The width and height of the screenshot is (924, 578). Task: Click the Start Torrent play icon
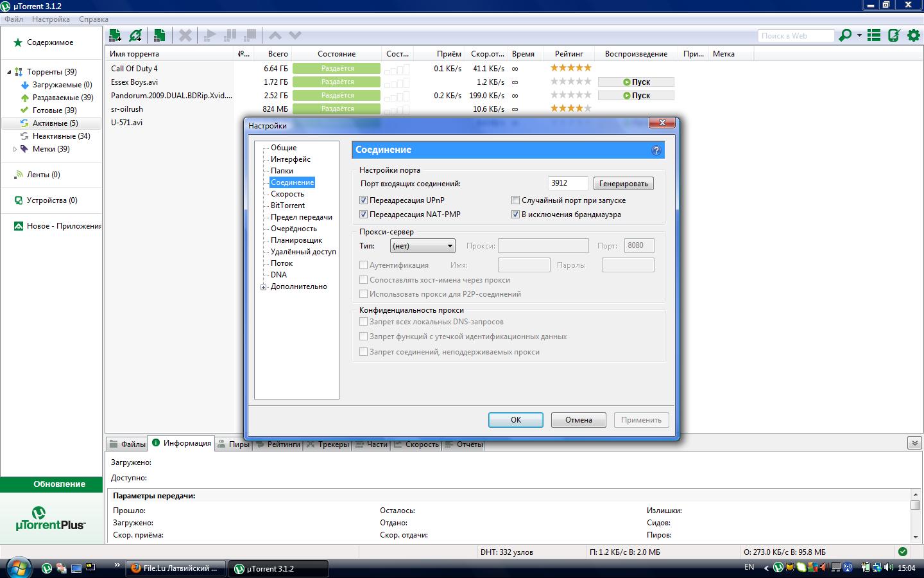point(209,35)
